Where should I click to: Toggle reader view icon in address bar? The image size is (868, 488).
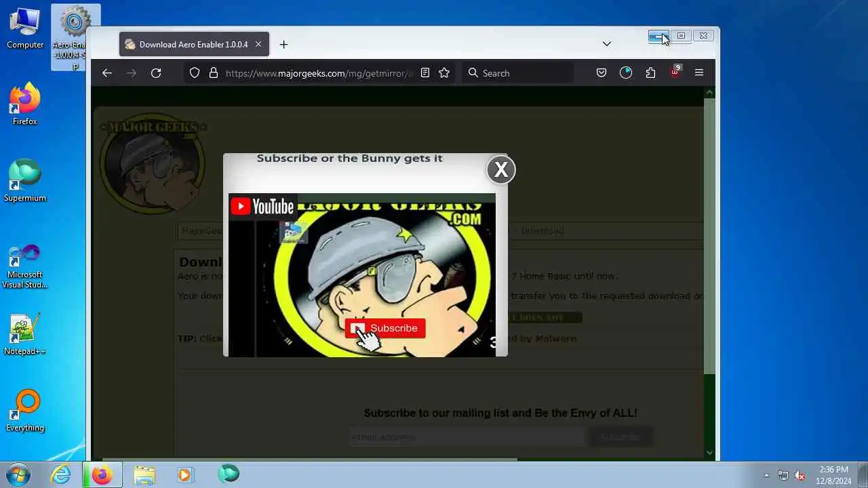(425, 73)
